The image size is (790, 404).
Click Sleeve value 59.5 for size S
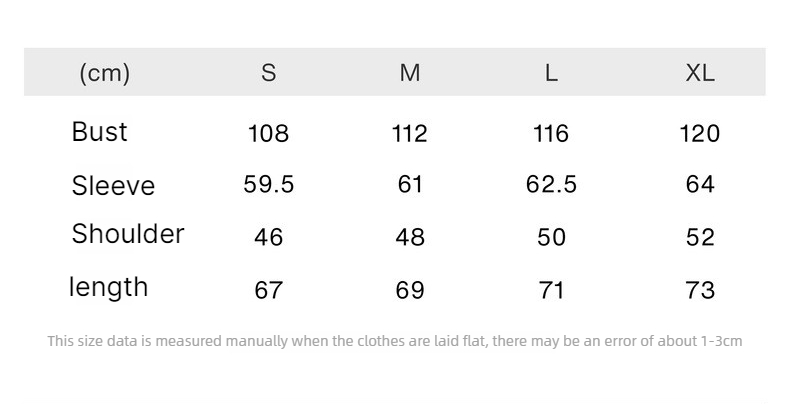tap(269, 184)
